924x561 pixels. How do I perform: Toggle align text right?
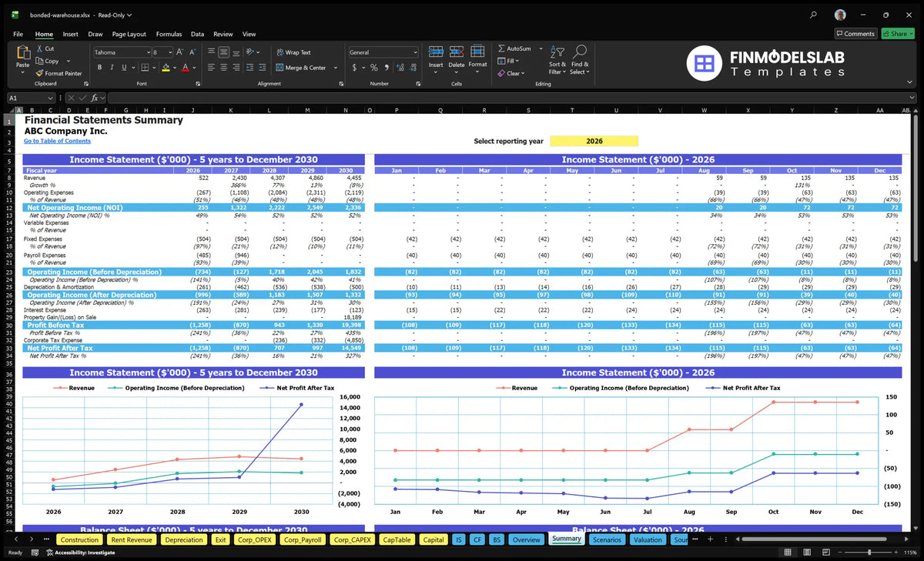coord(236,68)
